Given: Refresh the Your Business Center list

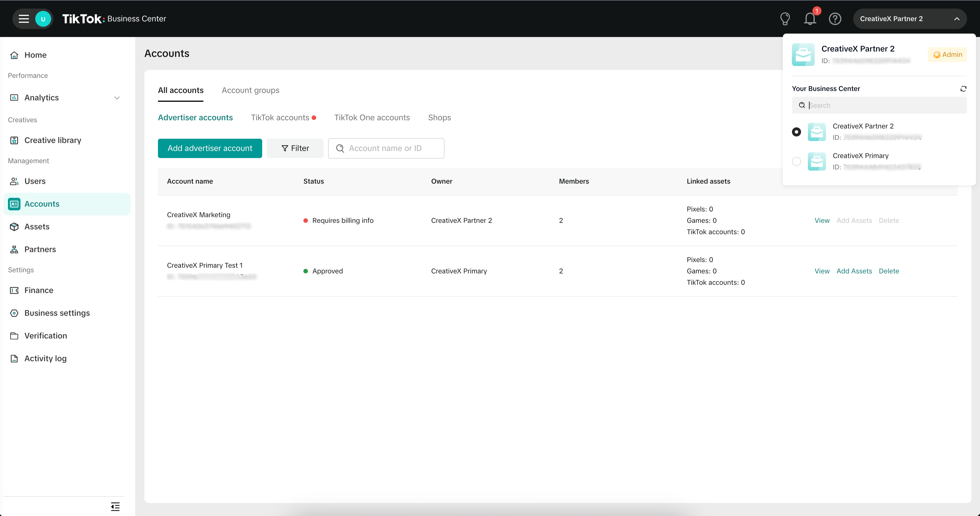Looking at the screenshot, I should (x=963, y=89).
